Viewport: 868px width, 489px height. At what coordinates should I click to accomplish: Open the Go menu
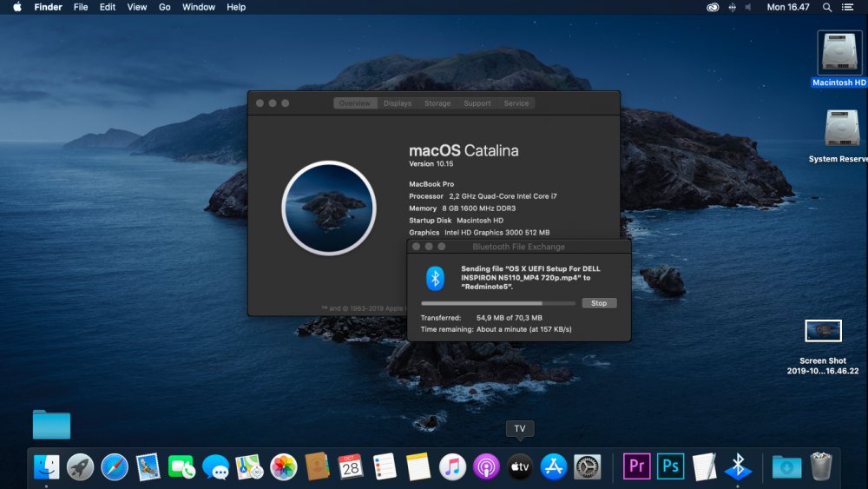click(x=164, y=7)
